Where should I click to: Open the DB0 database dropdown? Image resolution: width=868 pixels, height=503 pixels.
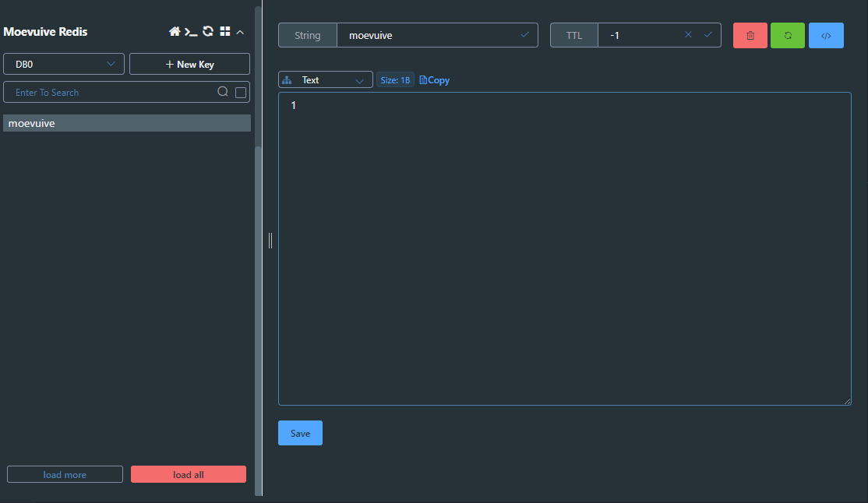(64, 64)
